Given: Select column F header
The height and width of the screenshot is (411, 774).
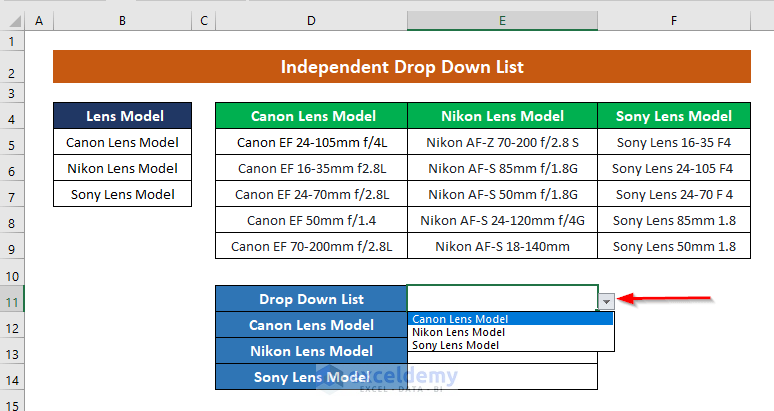Looking at the screenshot, I should click(673, 21).
